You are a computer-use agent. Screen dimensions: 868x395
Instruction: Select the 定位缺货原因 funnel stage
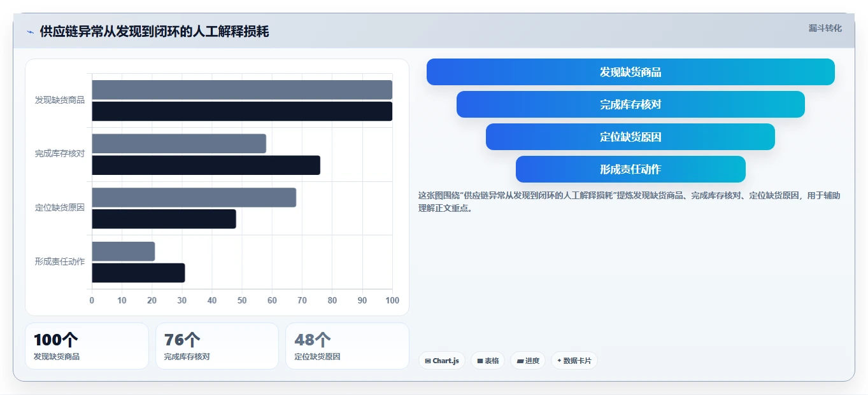630,137
